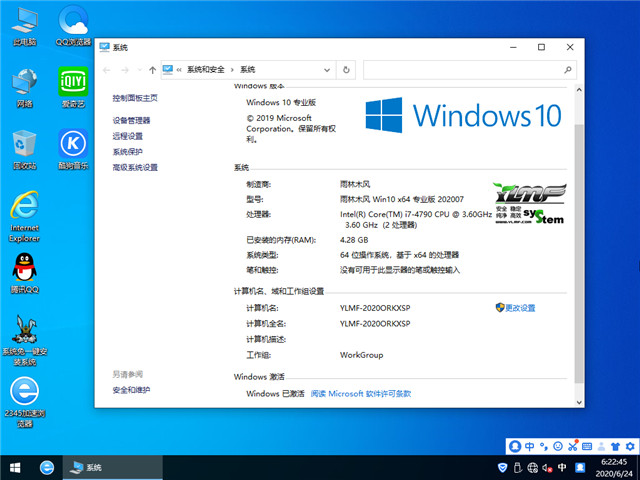The image size is (640, 480).
Task: Open 控制面板主页 link
Action: coord(135,98)
